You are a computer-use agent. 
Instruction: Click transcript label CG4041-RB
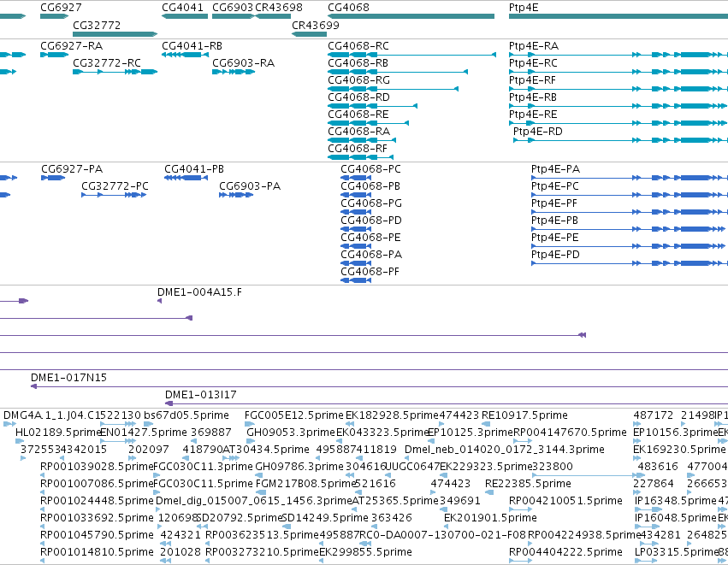[192, 46]
